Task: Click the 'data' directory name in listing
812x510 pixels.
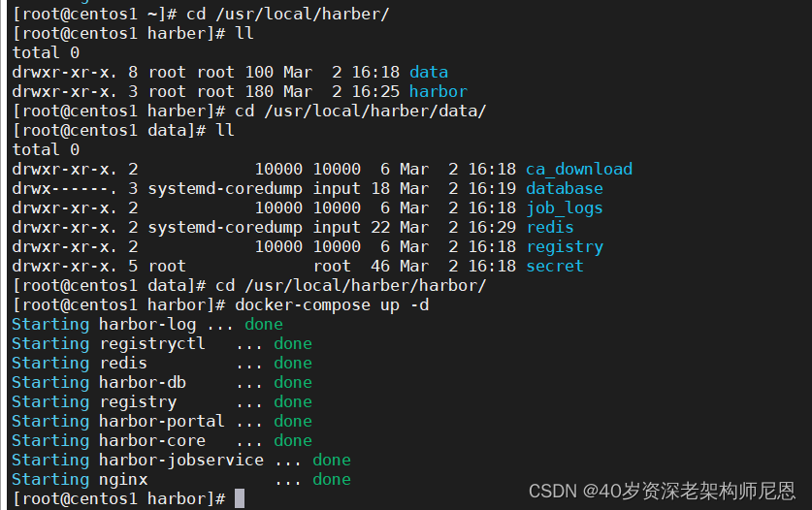Action: click(x=429, y=72)
